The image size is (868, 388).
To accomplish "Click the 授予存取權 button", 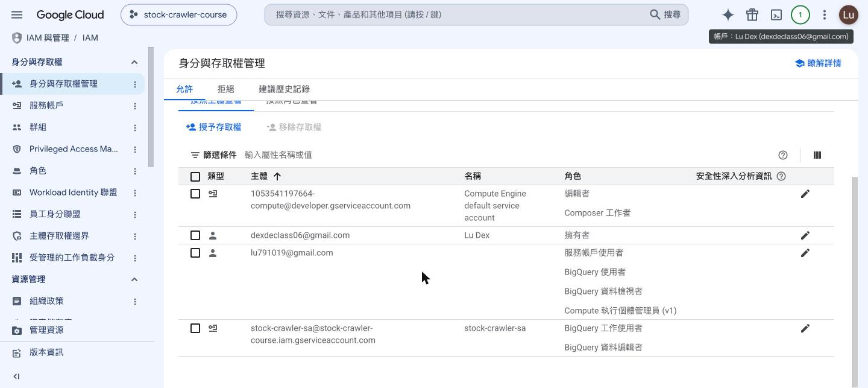I will click(213, 127).
